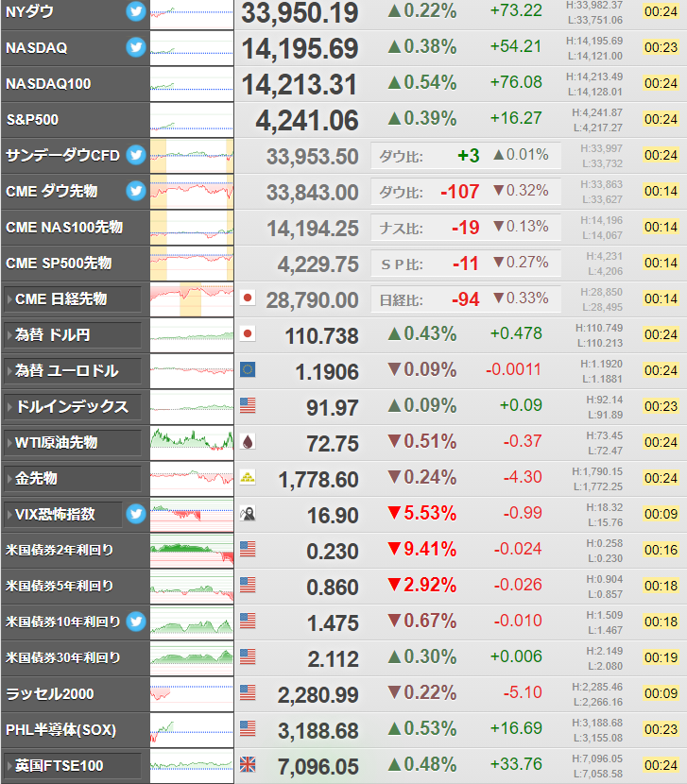The height and width of the screenshot is (784, 687).
Task: Click US flag icon in ドルインデックス row
Action: tap(248, 406)
